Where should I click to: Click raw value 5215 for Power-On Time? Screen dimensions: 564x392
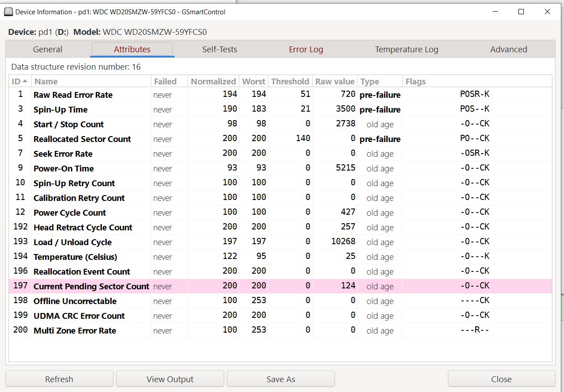click(x=346, y=168)
